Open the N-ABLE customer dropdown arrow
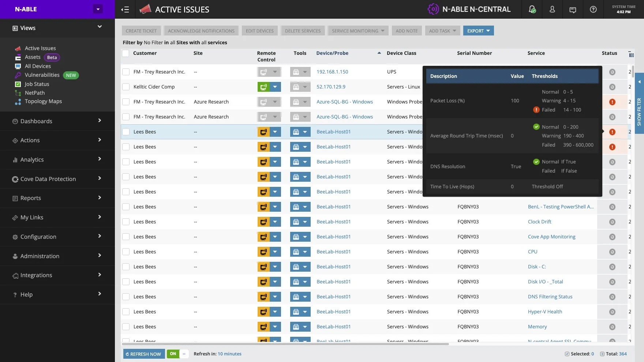Screen dimensions: 644x362 pyautogui.click(x=98, y=9)
